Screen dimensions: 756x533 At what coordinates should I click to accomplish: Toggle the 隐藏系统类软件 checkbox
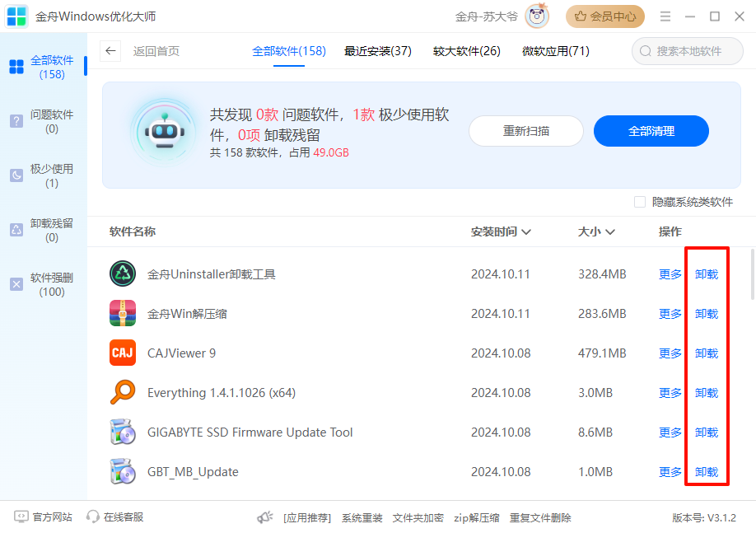coord(639,202)
